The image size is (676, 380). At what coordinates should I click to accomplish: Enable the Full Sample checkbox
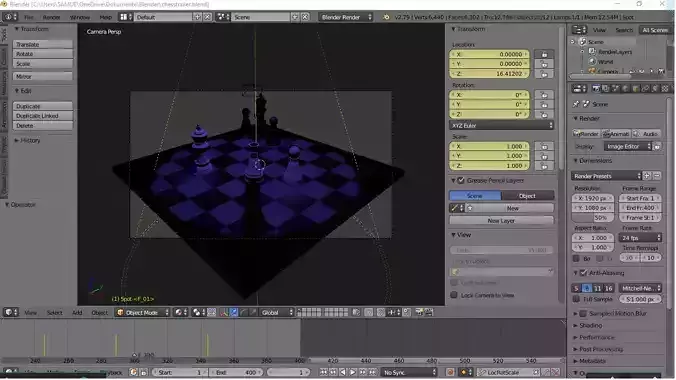coord(576,299)
